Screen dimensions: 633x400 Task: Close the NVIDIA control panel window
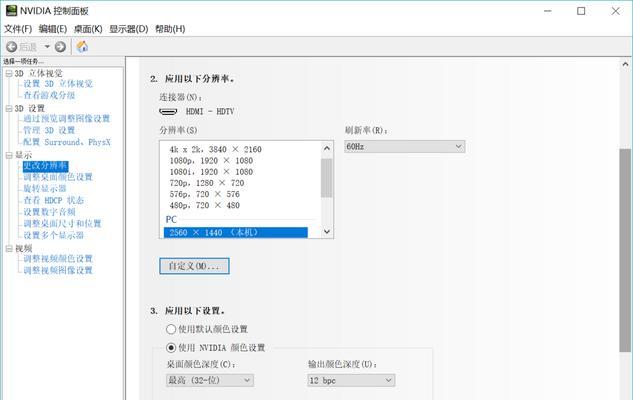[x=615, y=11]
